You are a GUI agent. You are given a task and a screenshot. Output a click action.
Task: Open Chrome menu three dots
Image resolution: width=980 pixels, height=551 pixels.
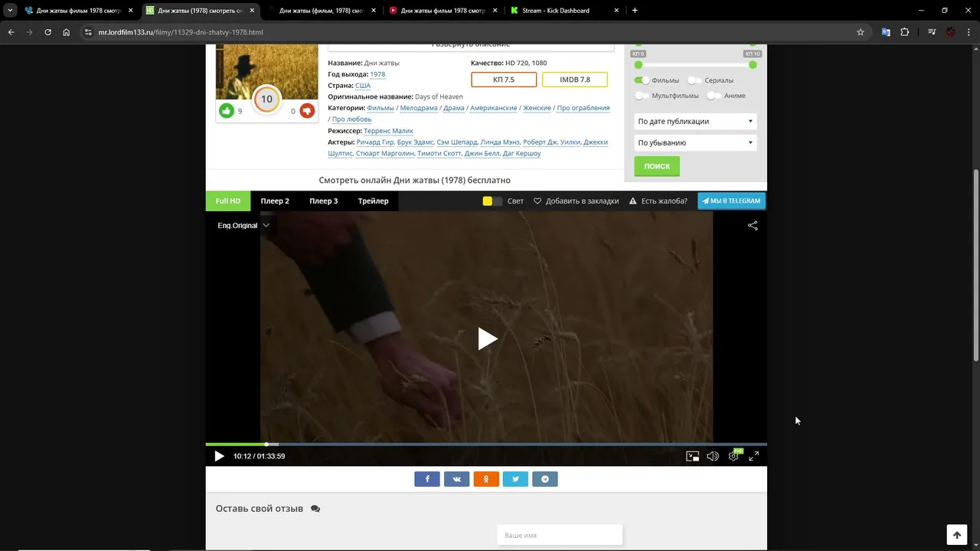(969, 32)
